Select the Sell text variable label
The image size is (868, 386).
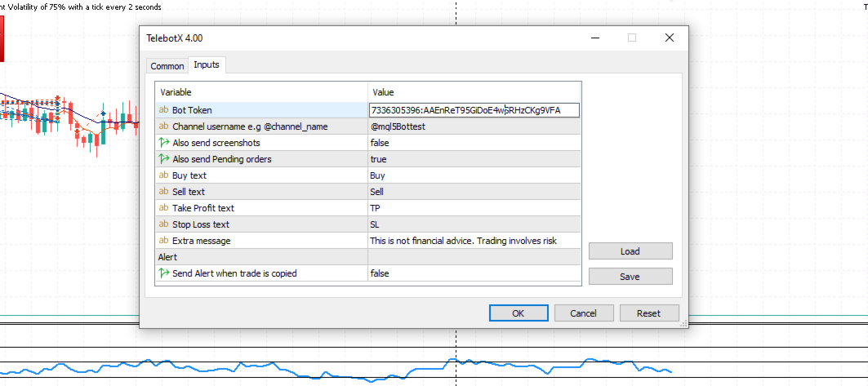pyautogui.click(x=188, y=192)
